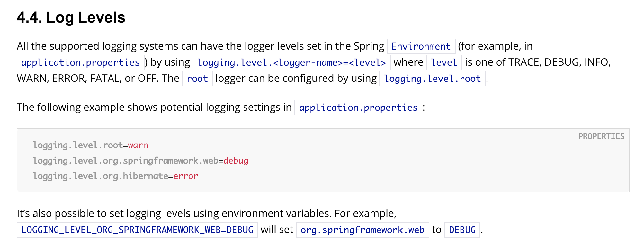Click "application.properties" in the first paragraph
644x244 pixels.
80,62
